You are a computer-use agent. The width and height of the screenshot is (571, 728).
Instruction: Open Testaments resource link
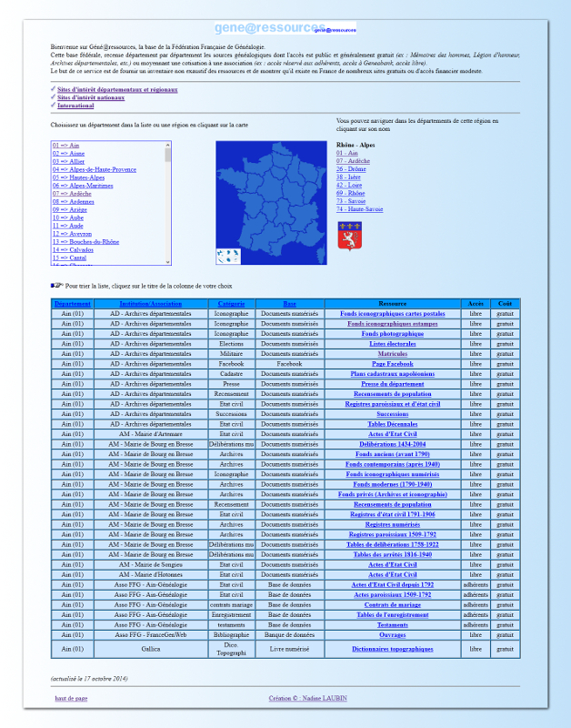tap(393, 625)
